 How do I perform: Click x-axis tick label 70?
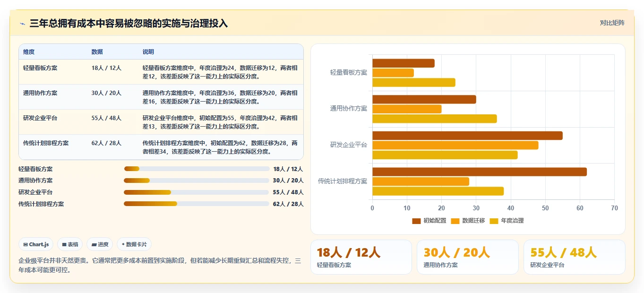(614, 208)
